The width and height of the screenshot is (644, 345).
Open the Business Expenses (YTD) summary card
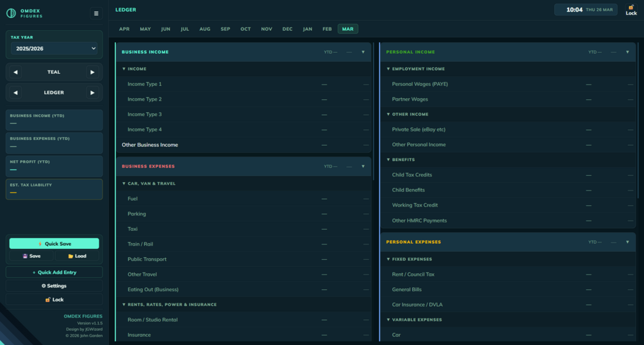[54, 143]
